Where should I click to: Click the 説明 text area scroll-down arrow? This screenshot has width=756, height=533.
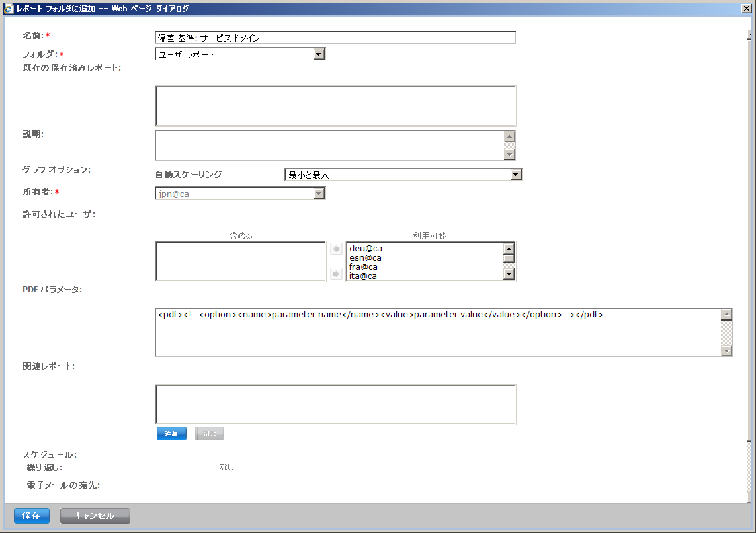click(509, 154)
